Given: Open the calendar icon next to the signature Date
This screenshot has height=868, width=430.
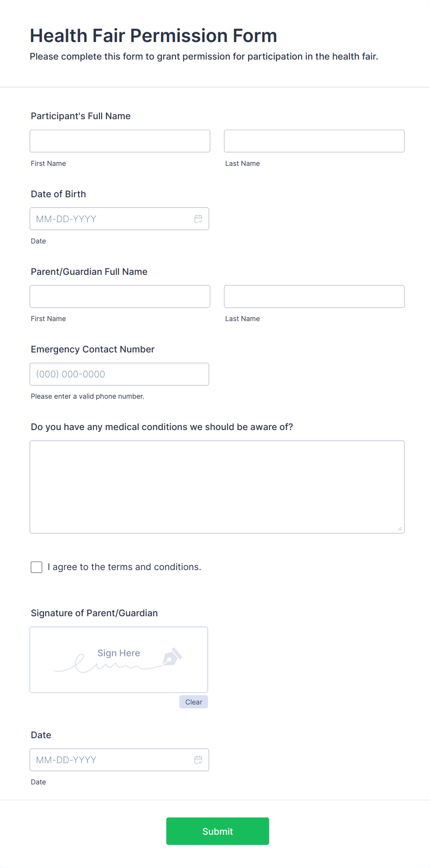Looking at the screenshot, I should [x=198, y=759].
